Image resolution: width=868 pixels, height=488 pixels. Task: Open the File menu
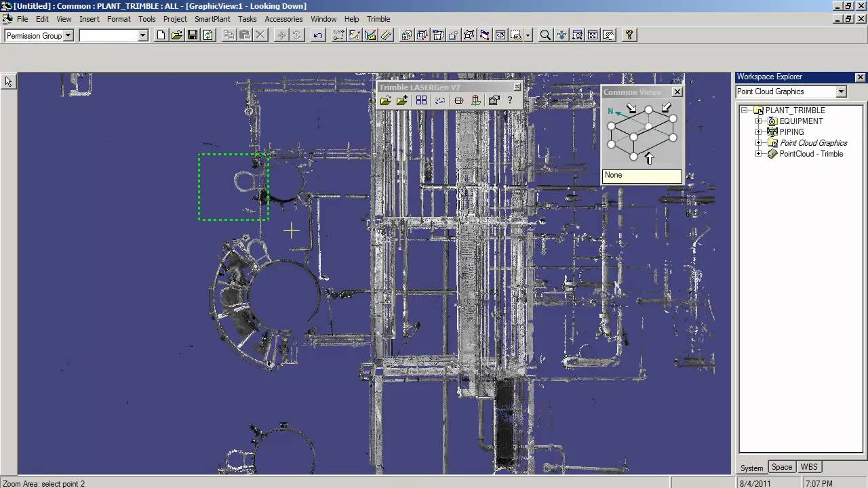pyautogui.click(x=22, y=19)
